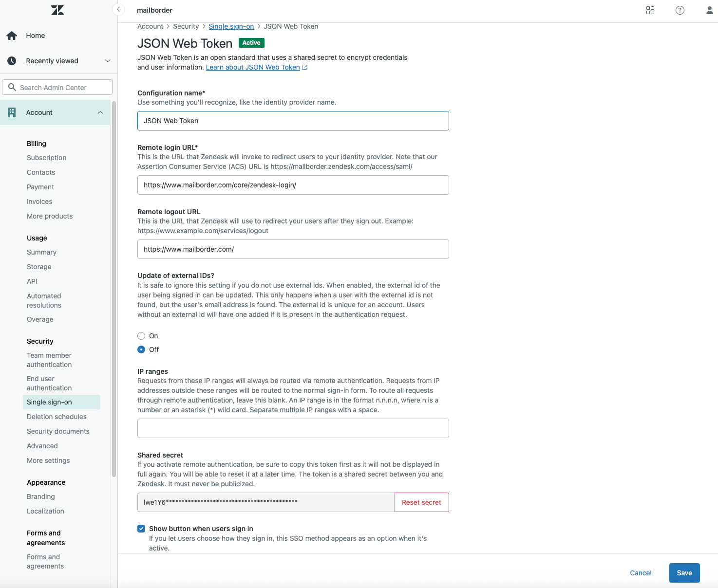Open the user profile avatar icon
This screenshot has height=588, width=718.
709,10
